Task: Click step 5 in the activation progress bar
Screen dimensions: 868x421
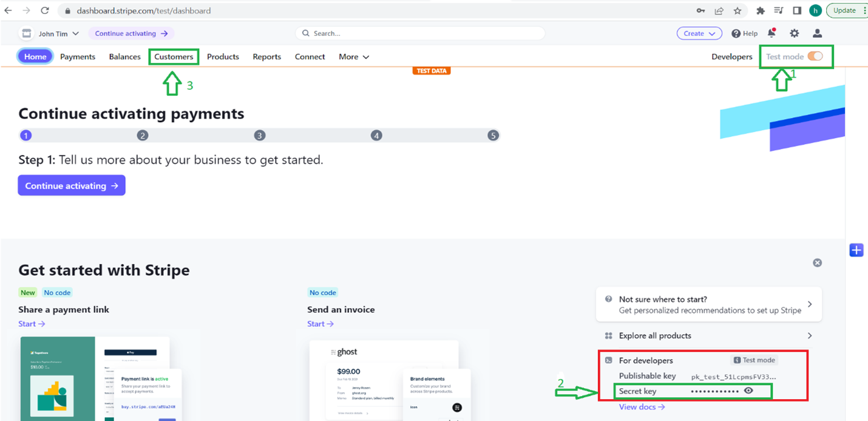Action: click(493, 135)
